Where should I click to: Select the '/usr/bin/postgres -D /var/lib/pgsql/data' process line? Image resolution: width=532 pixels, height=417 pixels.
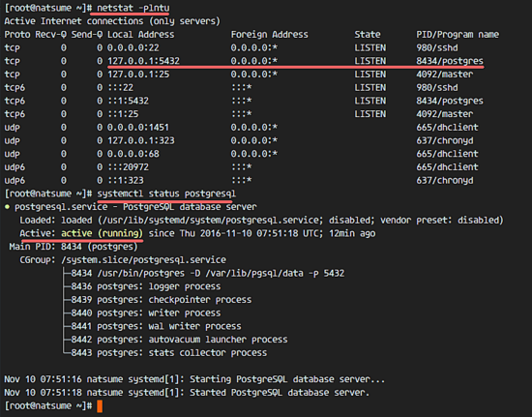208,273
